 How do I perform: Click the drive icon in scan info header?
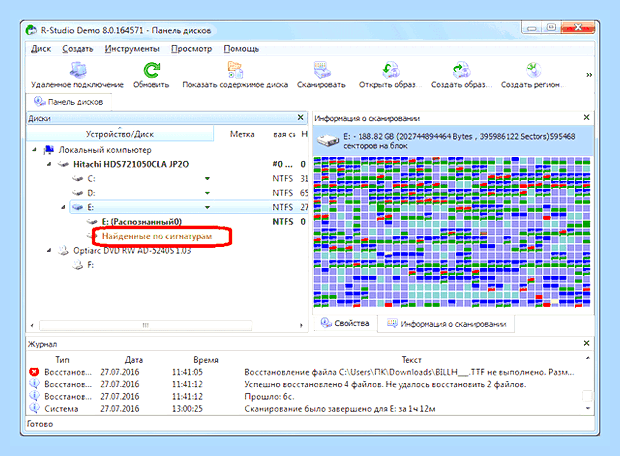pyautogui.click(x=328, y=140)
